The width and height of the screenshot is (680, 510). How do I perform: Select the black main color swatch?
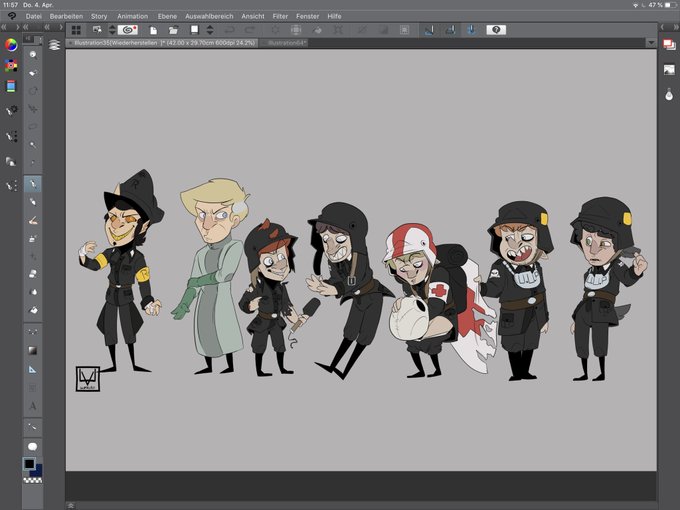point(29,464)
